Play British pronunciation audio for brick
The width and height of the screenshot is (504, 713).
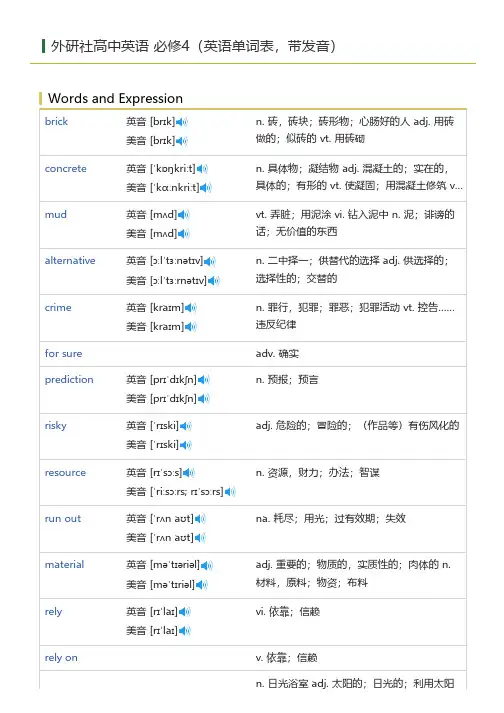point(181,122)
